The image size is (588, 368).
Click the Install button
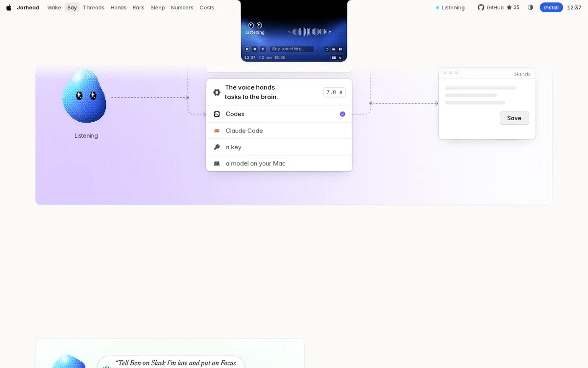(x=551, y=7)
